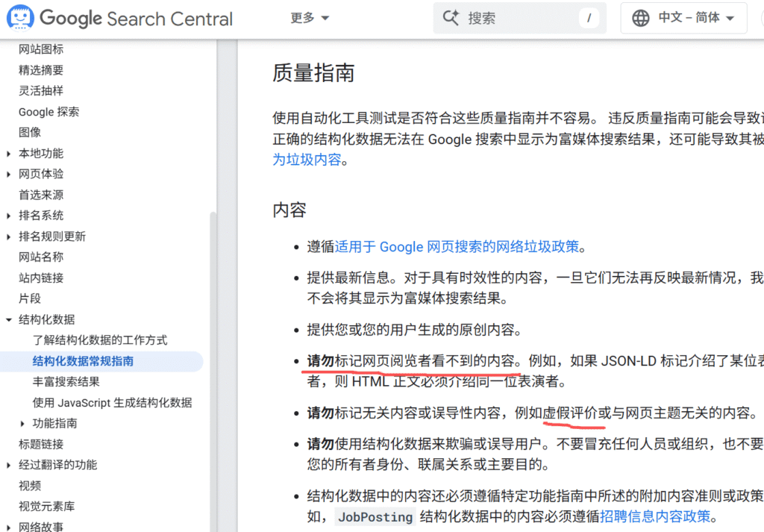The height and width of the screenshot is (532, 764).
Task: Focus the 搜索 search input field
Action: pyautogui.click(x=519, y=18)
